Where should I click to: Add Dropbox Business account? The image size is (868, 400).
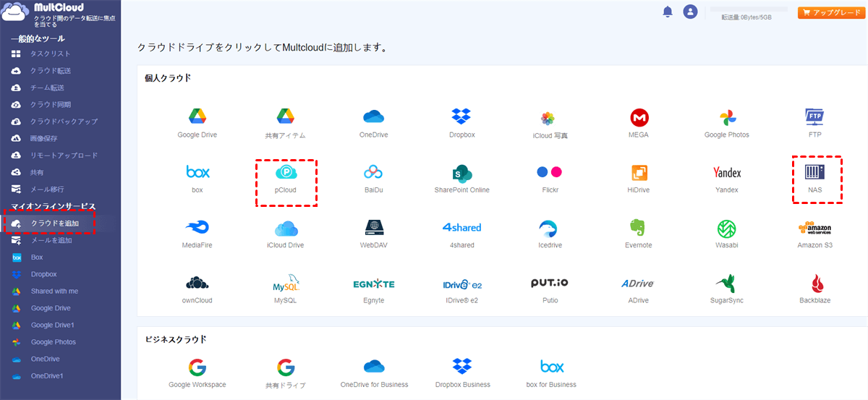(x=461, y=374)
